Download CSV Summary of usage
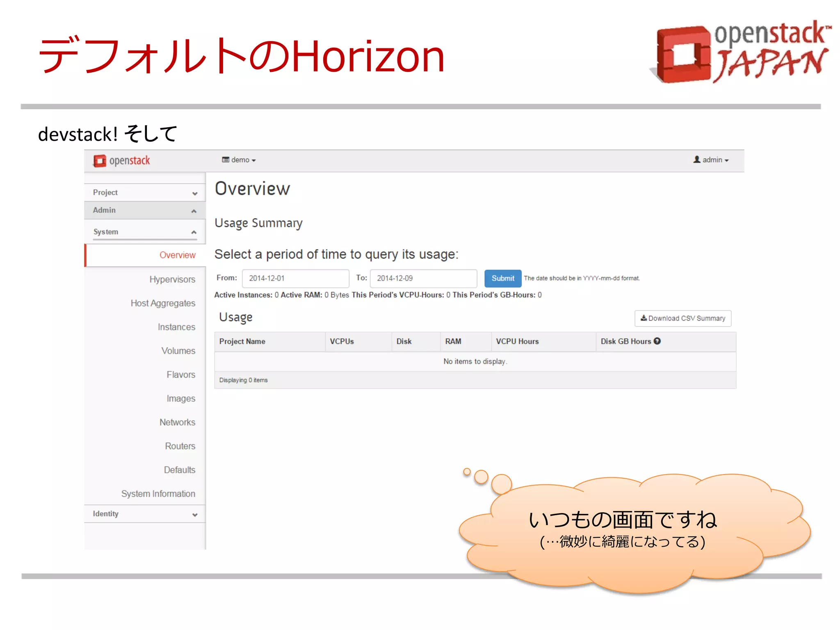 (x=683, y=318)
